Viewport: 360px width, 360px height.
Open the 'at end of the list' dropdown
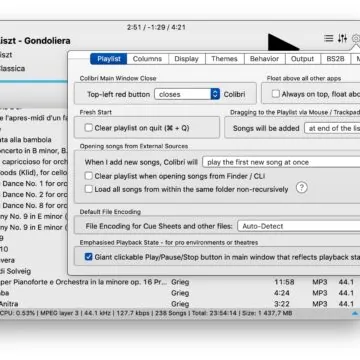tap(332, 128)
